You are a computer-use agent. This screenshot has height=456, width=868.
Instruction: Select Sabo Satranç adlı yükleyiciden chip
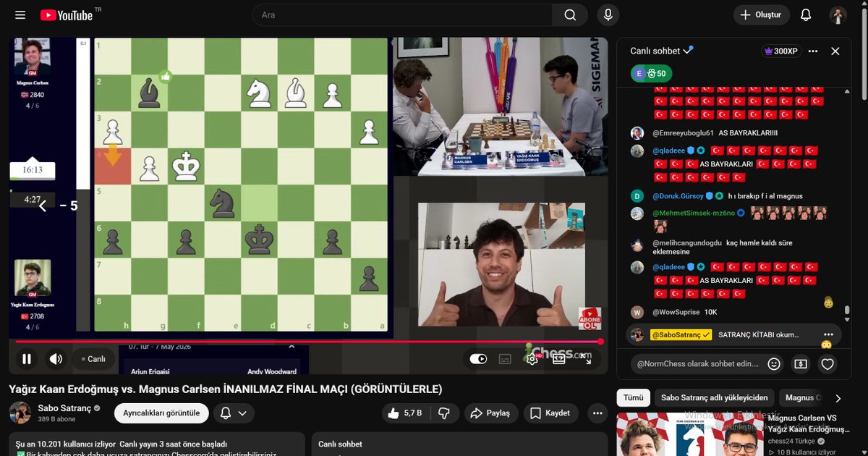pyautogui.click(x=714, y=398)
